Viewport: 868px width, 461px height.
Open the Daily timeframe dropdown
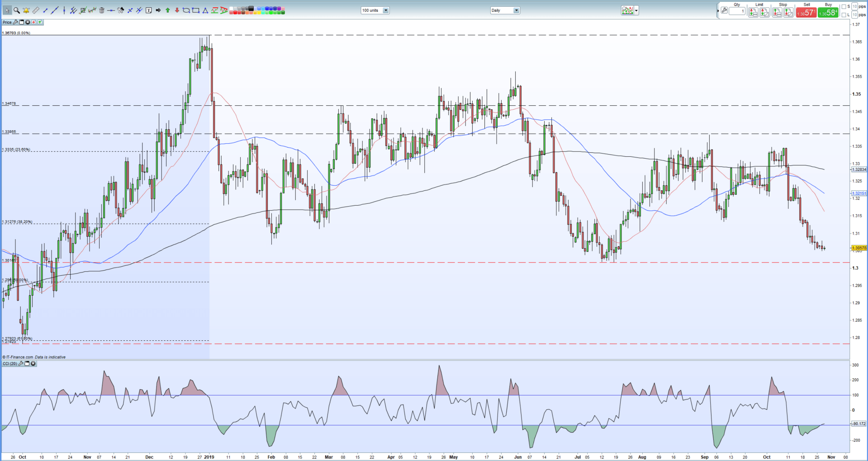point(505,10)
